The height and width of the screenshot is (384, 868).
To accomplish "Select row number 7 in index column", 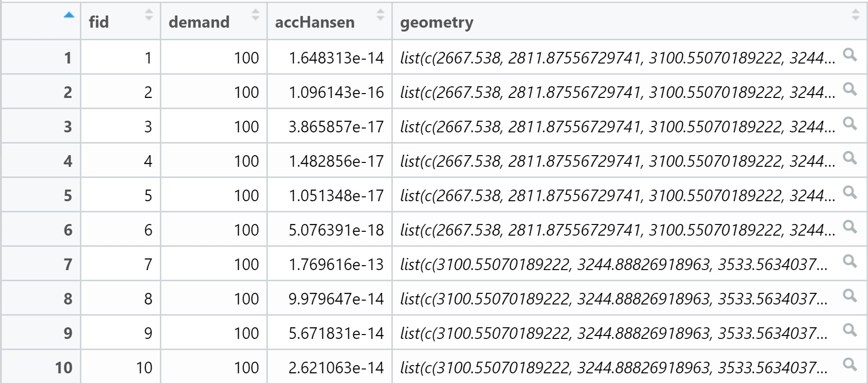I will tap(68, 265).
